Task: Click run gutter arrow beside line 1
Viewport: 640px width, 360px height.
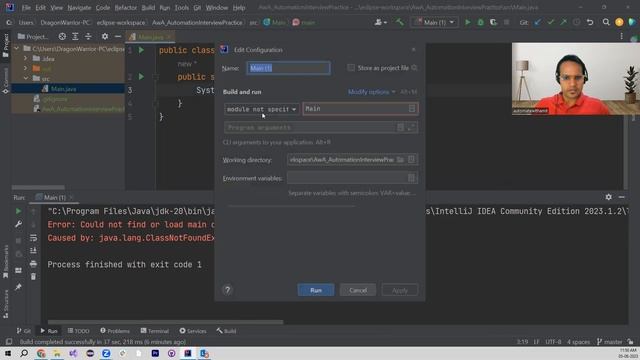Action: pyautogui.click(x=141, y=50)
